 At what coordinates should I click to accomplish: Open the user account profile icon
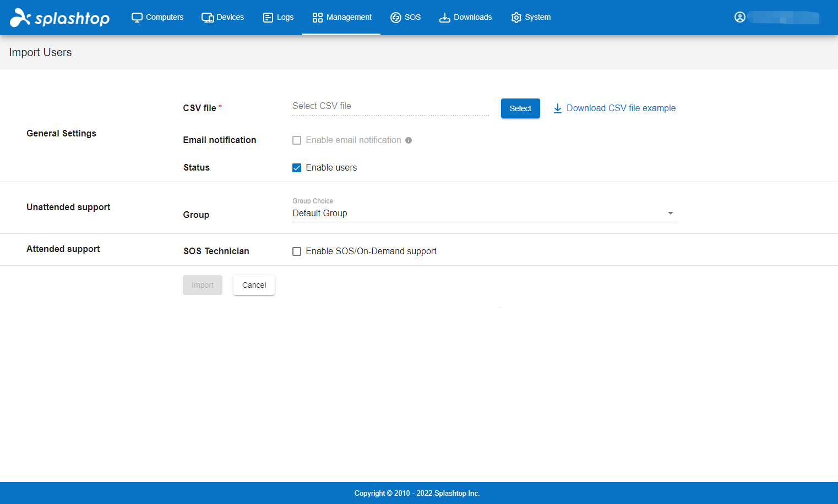pos(739,17)
